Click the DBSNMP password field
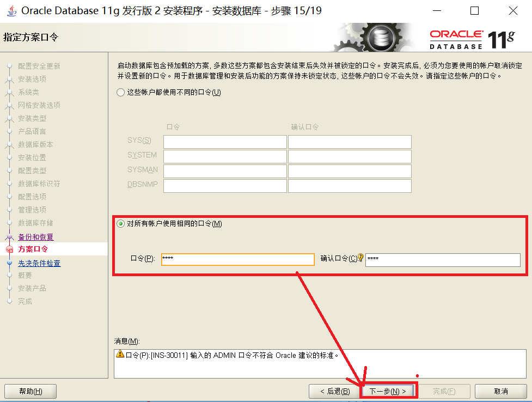This screenshot has width=532, height=402. (225, 186)
